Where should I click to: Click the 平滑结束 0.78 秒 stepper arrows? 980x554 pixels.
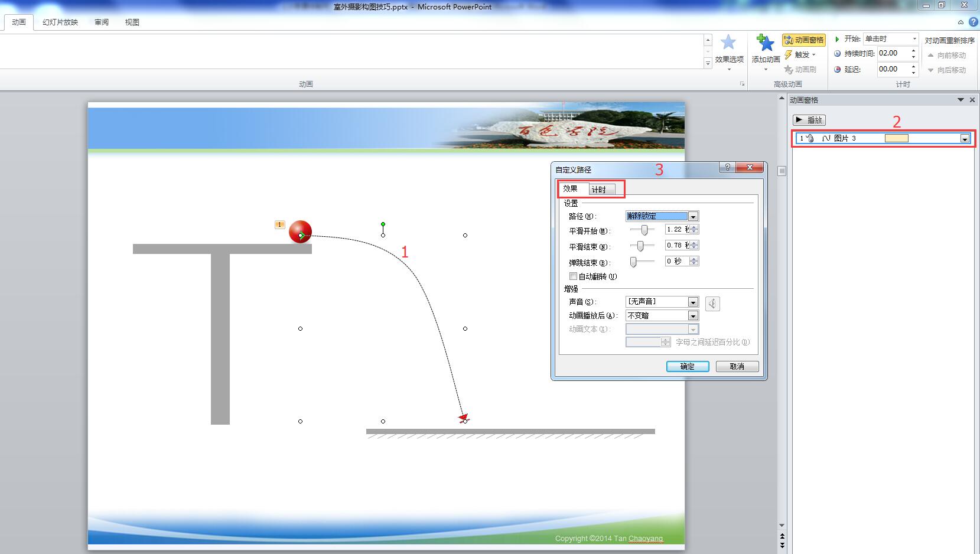coord(694,245)
